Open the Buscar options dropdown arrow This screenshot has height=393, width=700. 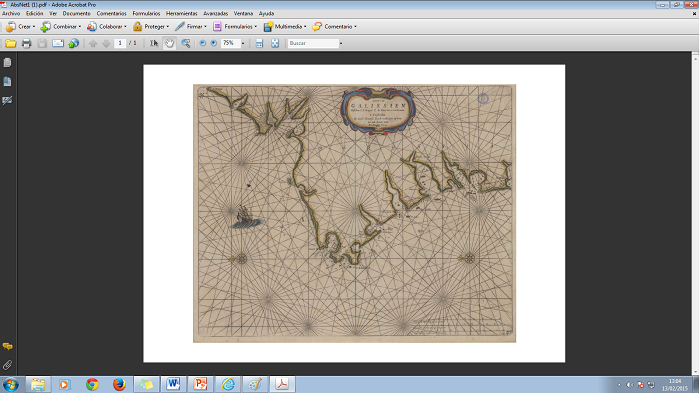(341, 43)
